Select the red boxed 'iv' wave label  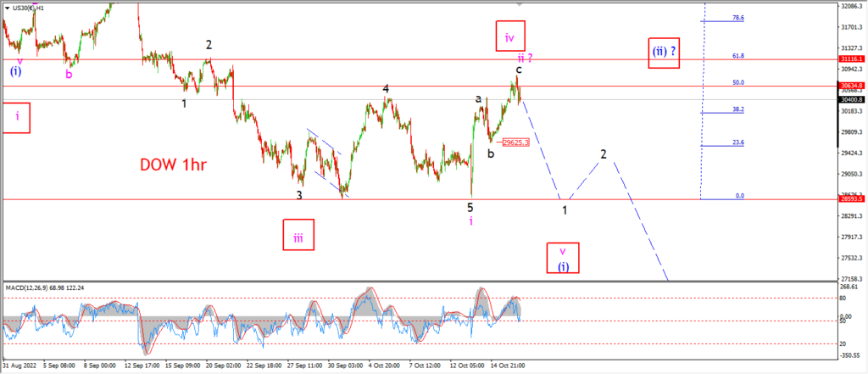tap(509, 37)
